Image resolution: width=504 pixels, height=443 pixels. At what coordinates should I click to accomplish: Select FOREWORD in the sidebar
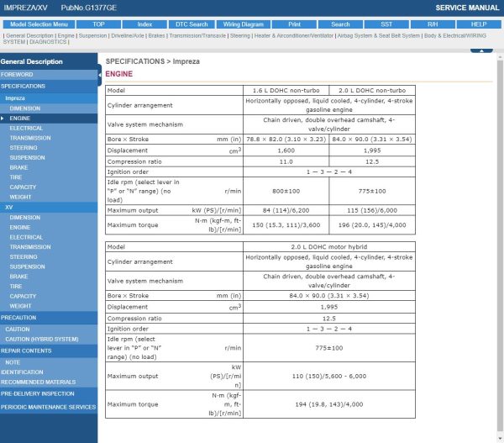49,75
